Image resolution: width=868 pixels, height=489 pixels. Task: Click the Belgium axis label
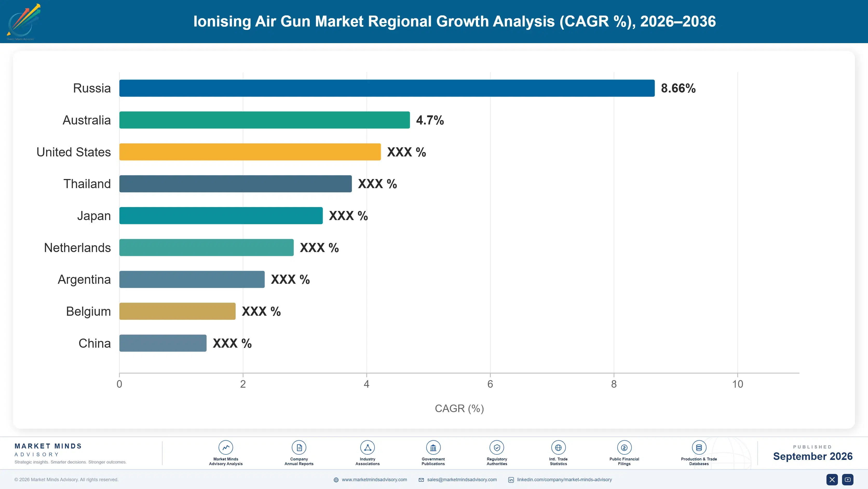pyautogui.click(x=88, y=311)
